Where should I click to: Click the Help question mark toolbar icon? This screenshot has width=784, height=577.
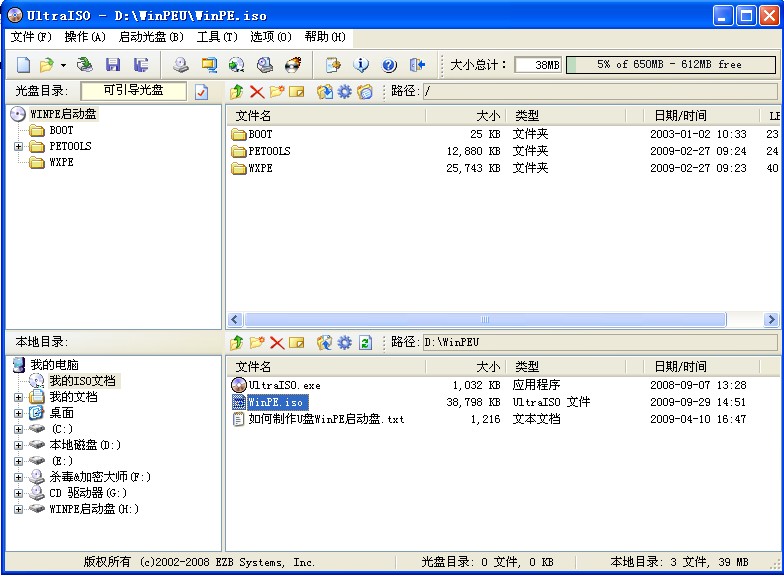pos(389,65)
